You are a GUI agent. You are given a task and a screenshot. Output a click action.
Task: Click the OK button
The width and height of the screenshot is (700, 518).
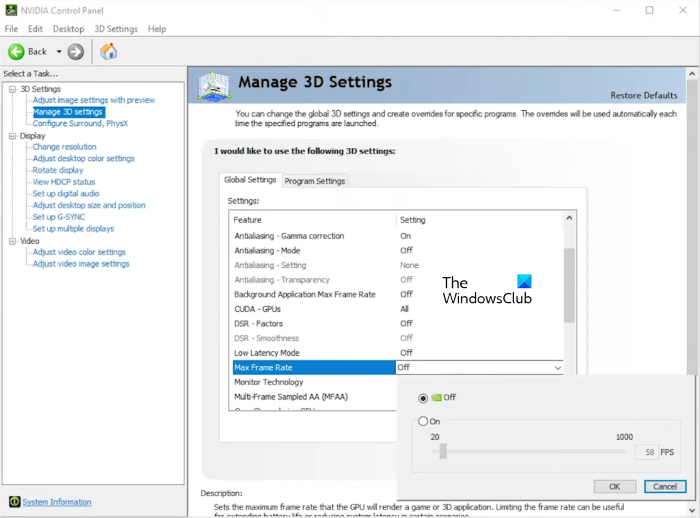(x=614, y=486)
